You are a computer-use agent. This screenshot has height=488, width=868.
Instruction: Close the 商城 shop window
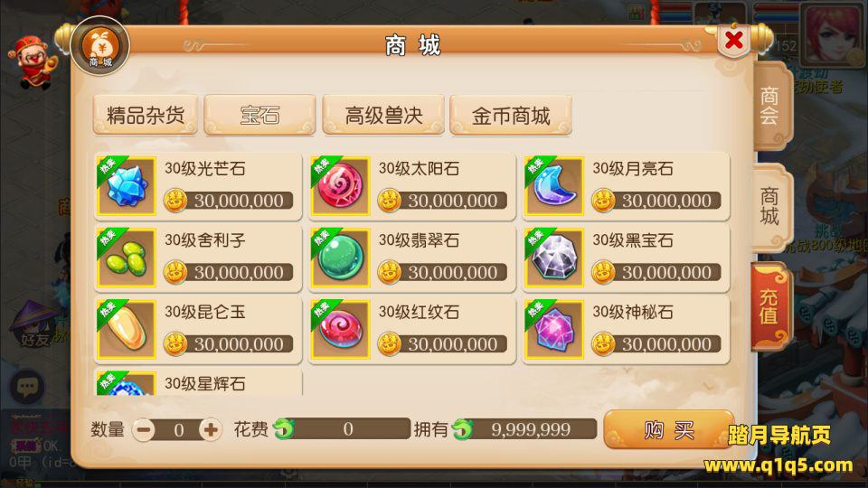pyautogui.click(x=733, y=40)
